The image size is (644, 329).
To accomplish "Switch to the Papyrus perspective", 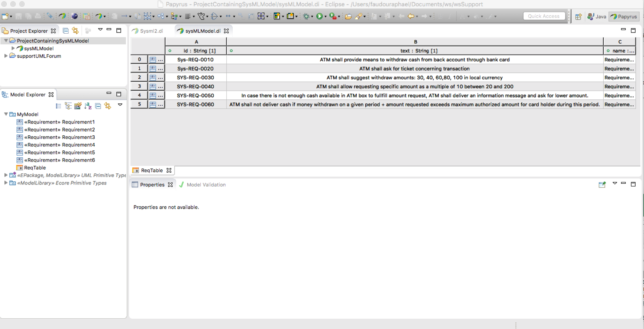I will click(624, 17).
